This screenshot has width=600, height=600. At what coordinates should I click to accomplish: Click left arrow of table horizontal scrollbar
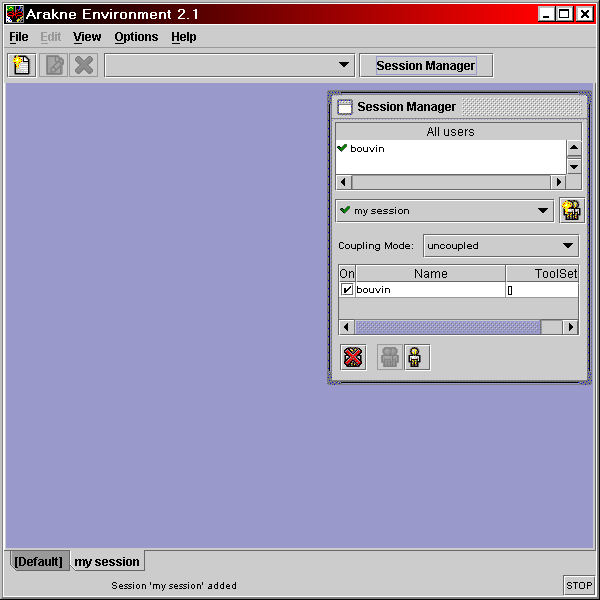pyautogui.click(x=347, y=327)
